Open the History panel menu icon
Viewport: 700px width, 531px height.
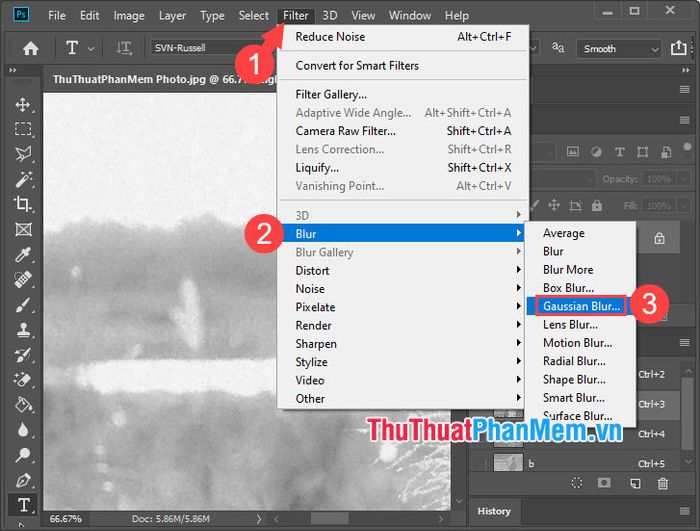click(x=684, y=511)
